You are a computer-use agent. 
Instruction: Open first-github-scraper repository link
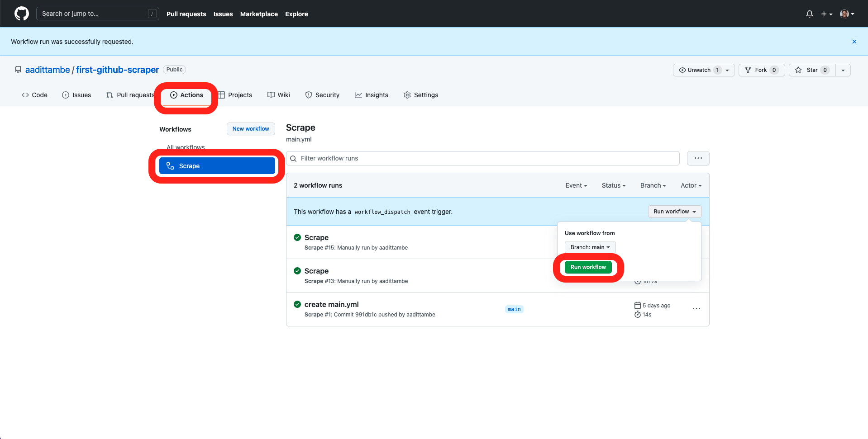[118, 70]
